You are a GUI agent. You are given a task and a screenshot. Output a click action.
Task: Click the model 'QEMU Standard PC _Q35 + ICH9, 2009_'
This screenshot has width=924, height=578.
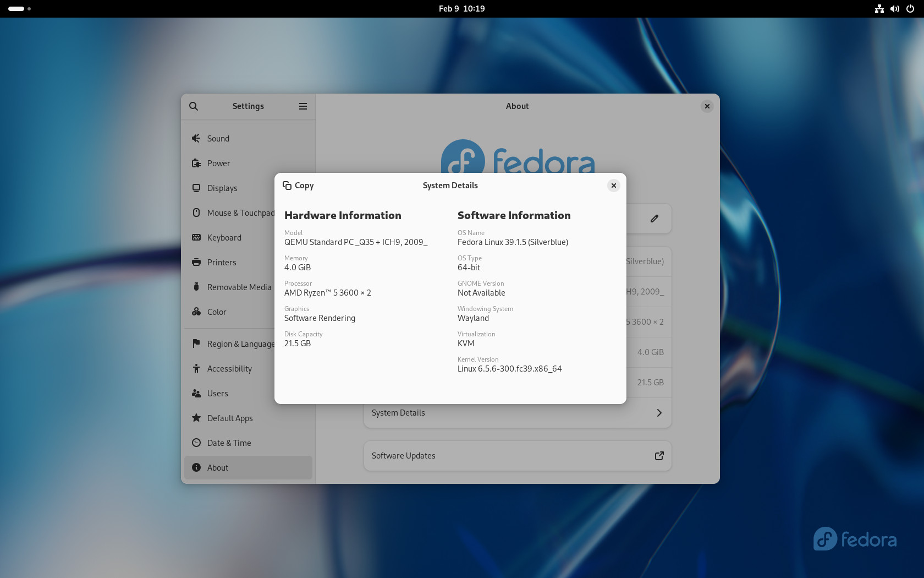(x=356, y=242)
